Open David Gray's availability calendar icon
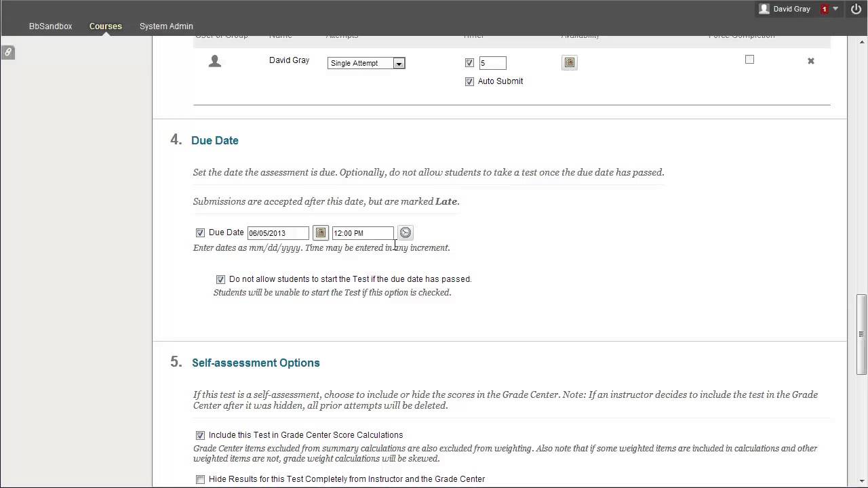The width and height of the screenshot is (868, 488). (x=570, y=62)
